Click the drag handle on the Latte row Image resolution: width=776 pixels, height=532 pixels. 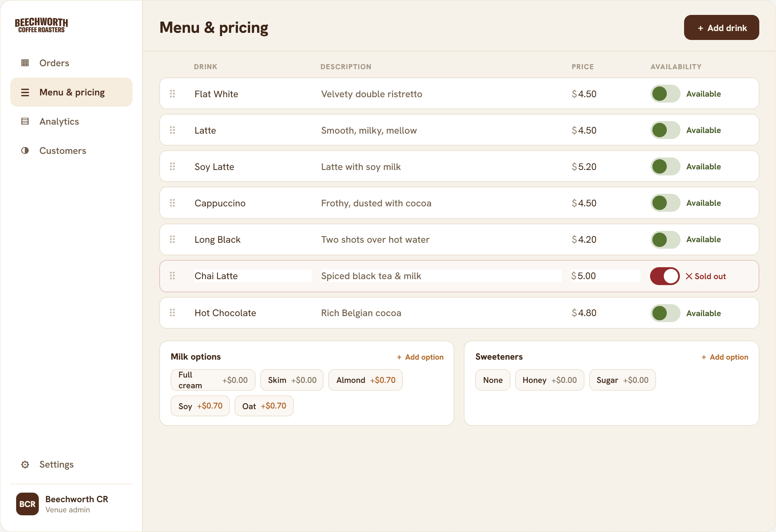tap(172, 130)
